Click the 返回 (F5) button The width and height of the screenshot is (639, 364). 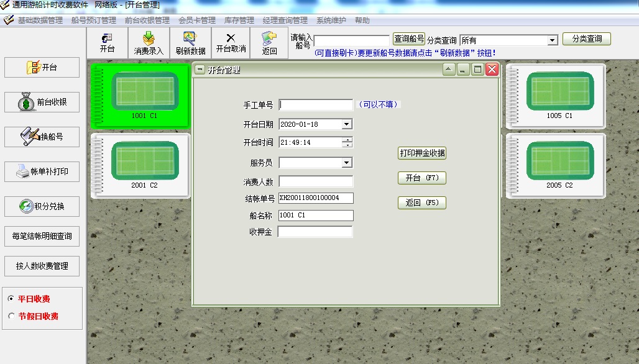click(x=422, y=202)
